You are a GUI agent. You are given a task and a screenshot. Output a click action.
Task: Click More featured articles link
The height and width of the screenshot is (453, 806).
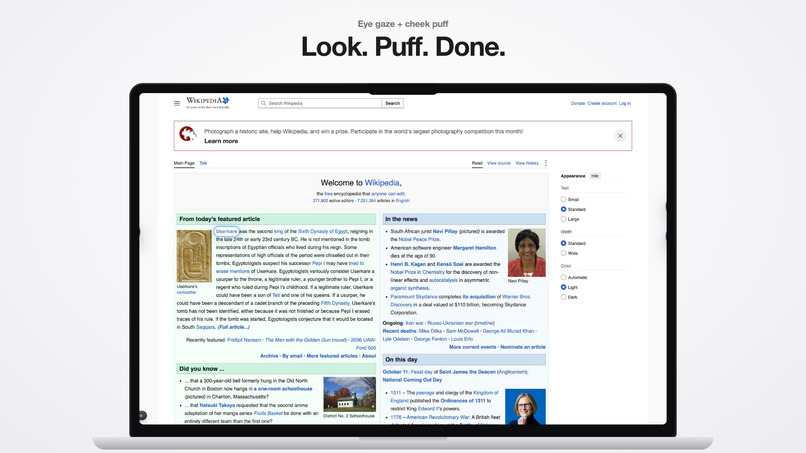[x=332, y=356]
